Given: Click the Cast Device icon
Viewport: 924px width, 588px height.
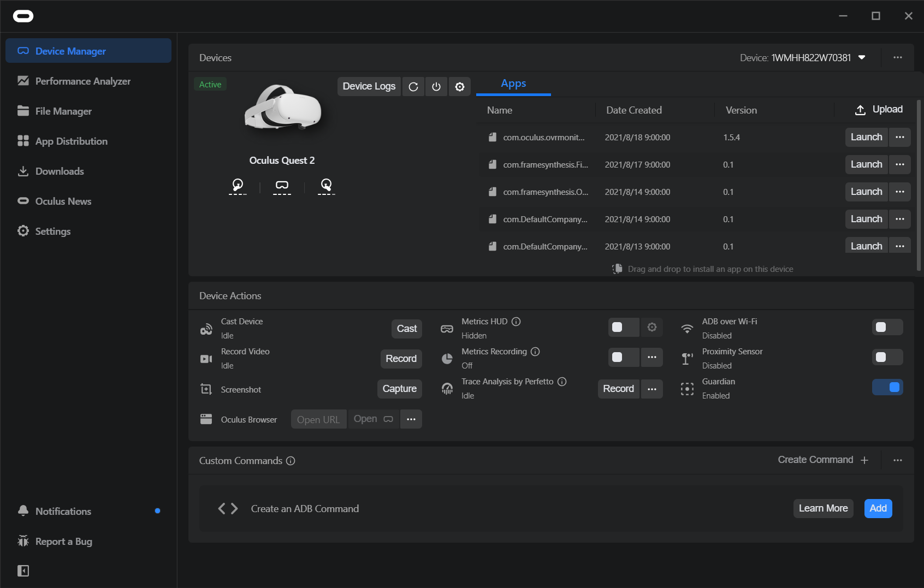Looking at the screenshot, I should pos(206,329).
